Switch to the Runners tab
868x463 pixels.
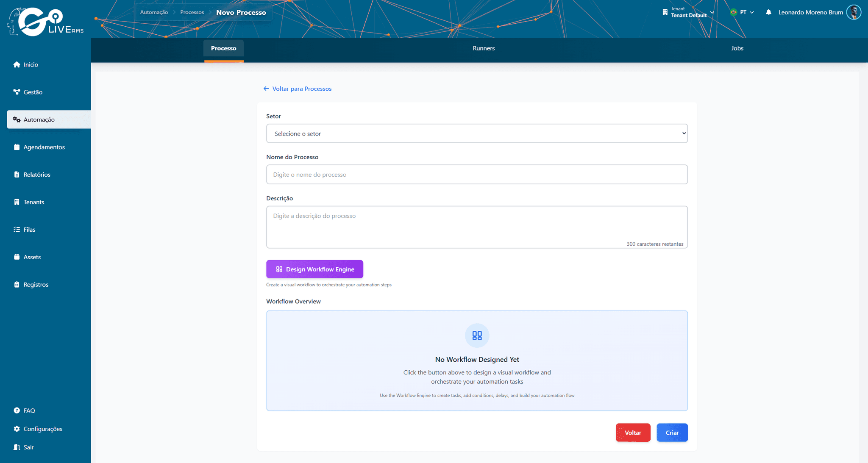click(484, 48)
